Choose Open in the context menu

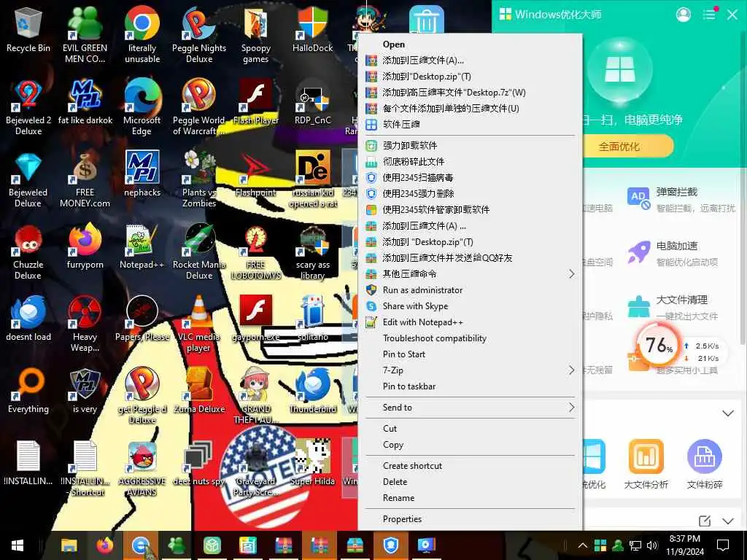point(471,44)
